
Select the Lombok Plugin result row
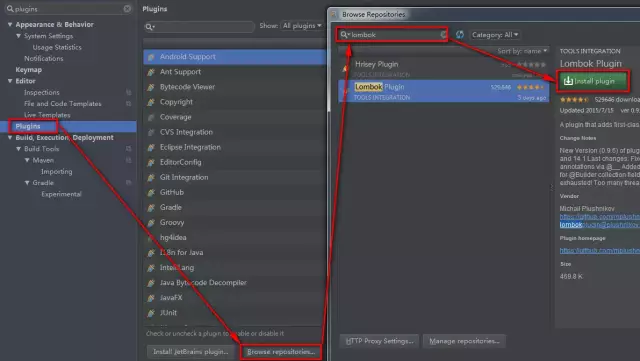pos(444,91)
